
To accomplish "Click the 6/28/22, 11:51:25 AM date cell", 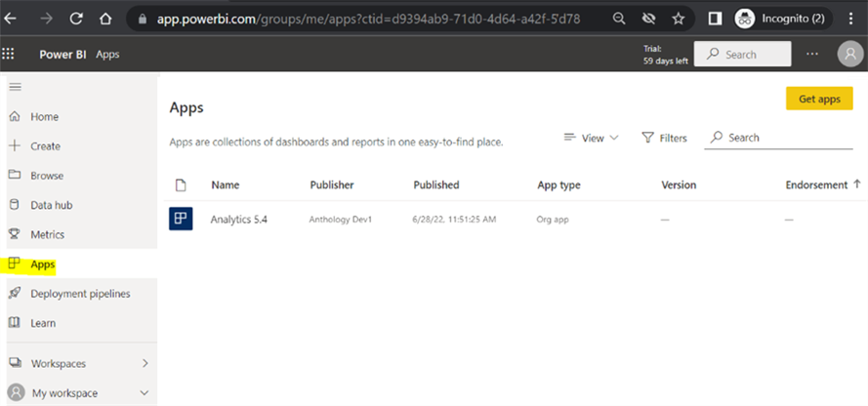I will click(x=454, y=220).
